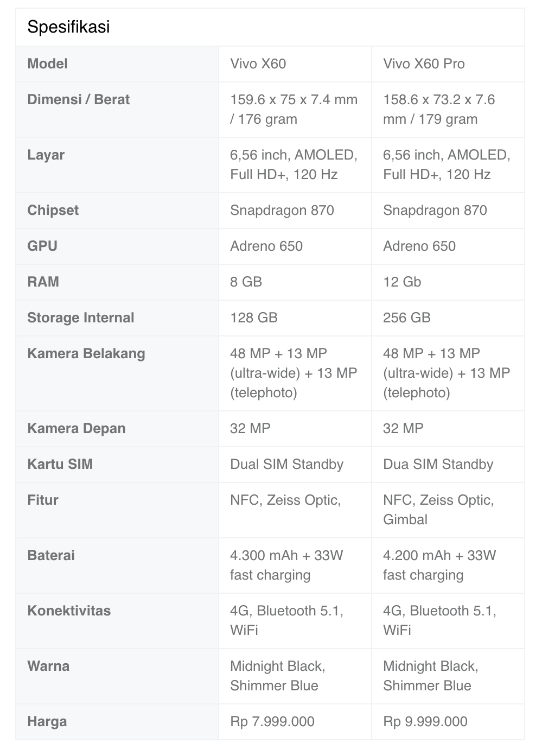Click the Kamera Belakang row label
Image resolution: width=542 pixels, height=756 pixels.
click(x=86, y=353)
